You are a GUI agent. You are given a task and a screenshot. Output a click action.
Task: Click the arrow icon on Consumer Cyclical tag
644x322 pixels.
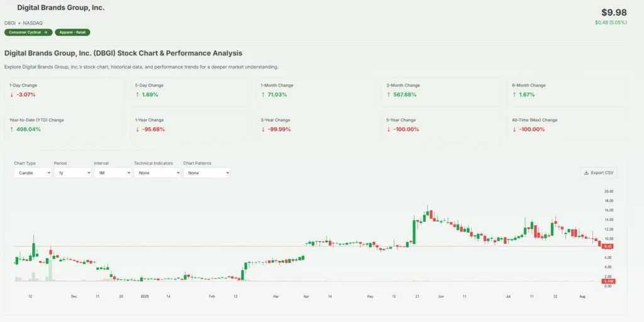(x=46, y=32)
